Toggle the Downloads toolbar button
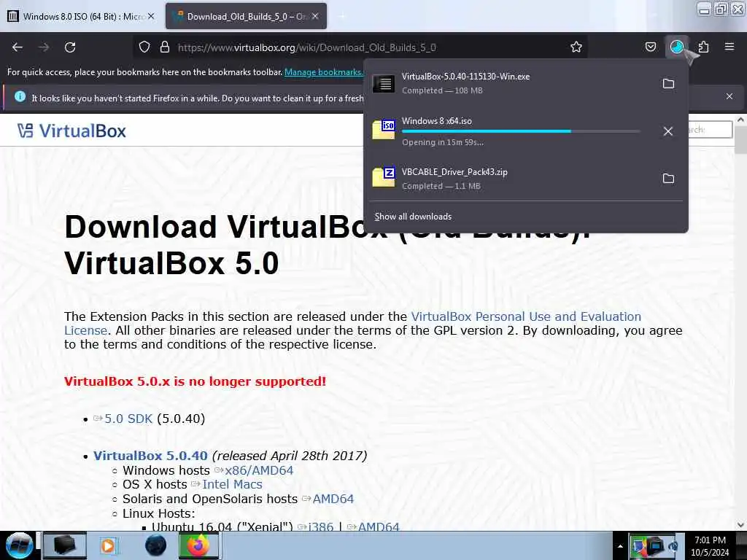This screenshot has width=747, height=560. 677,47
